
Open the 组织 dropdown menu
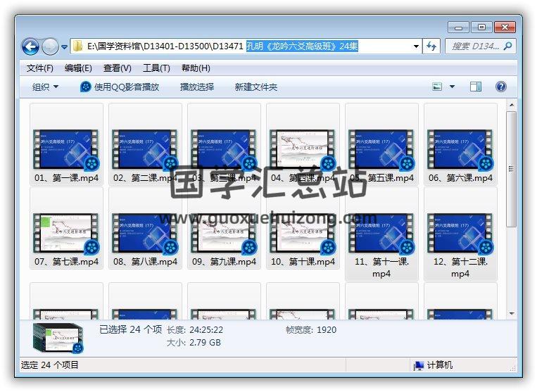tap(45, 87)
